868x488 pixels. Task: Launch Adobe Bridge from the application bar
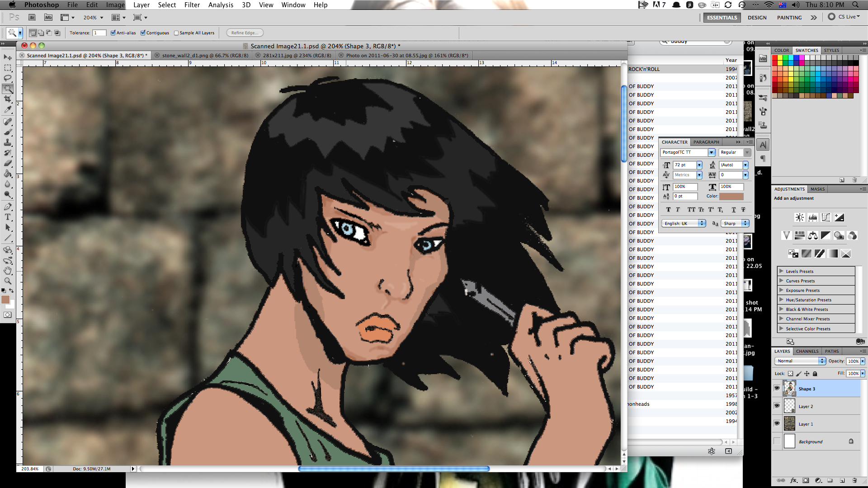coord(32,18)
